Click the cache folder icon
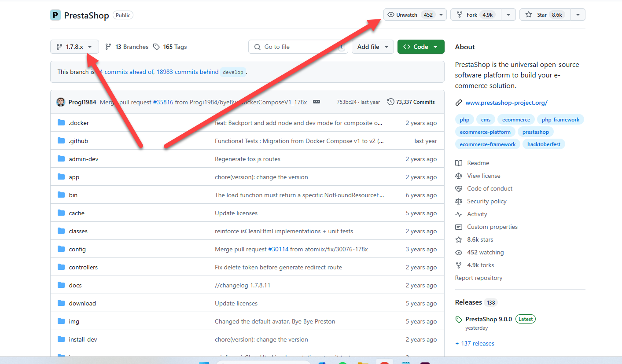Screen dimensions: 622x364 [61, 213]
